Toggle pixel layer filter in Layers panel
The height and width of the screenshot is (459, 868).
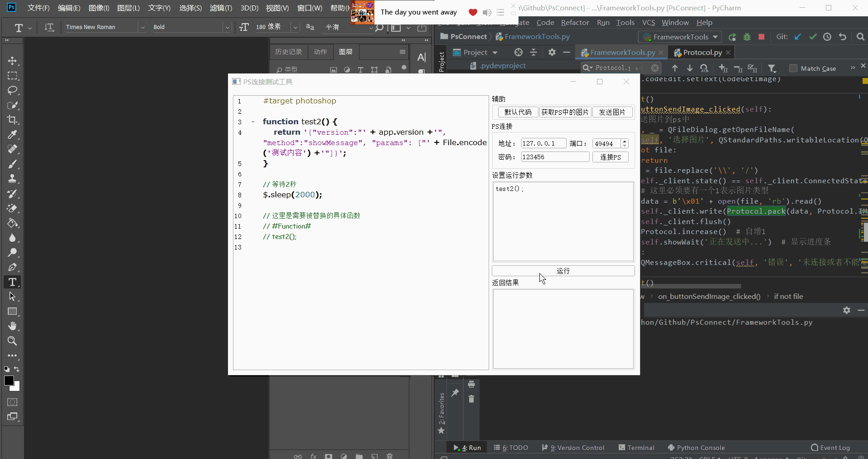tap(334, 70)
